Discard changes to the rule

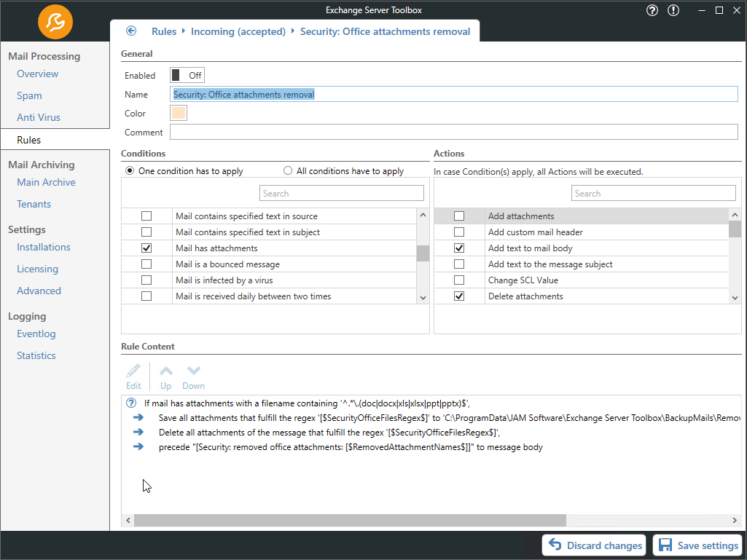[x=593, y=545]
